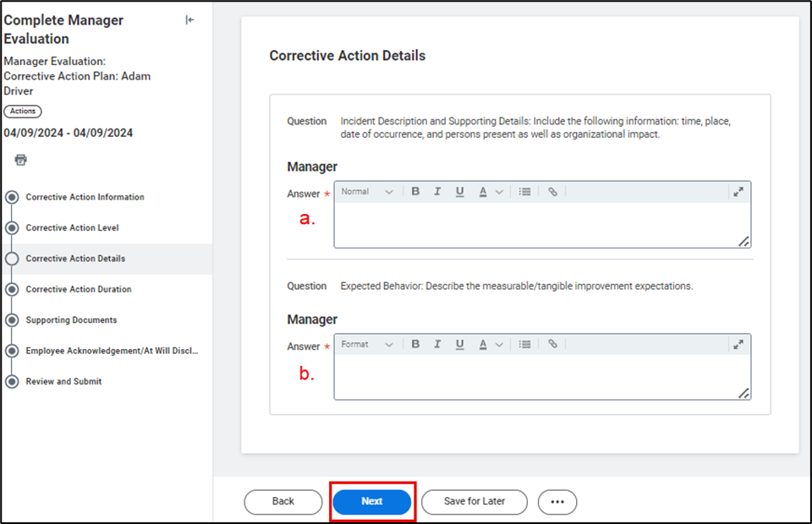Open the Supporting Documents step

[71, 320]
